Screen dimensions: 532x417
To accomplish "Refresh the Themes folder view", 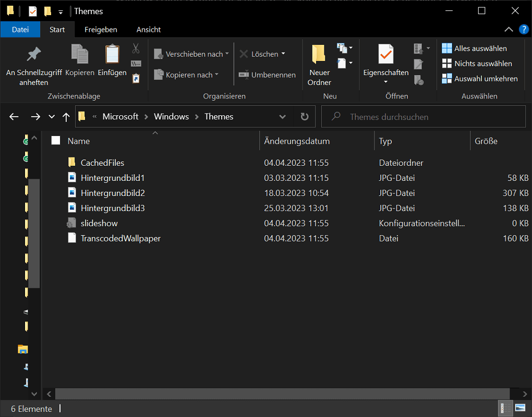I will click(305, 117).
